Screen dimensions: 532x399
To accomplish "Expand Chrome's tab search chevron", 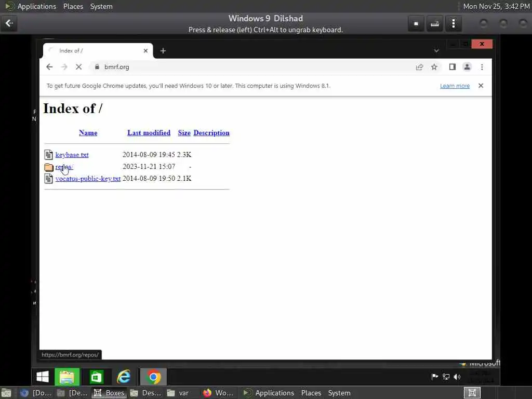I will click(436, 50).
